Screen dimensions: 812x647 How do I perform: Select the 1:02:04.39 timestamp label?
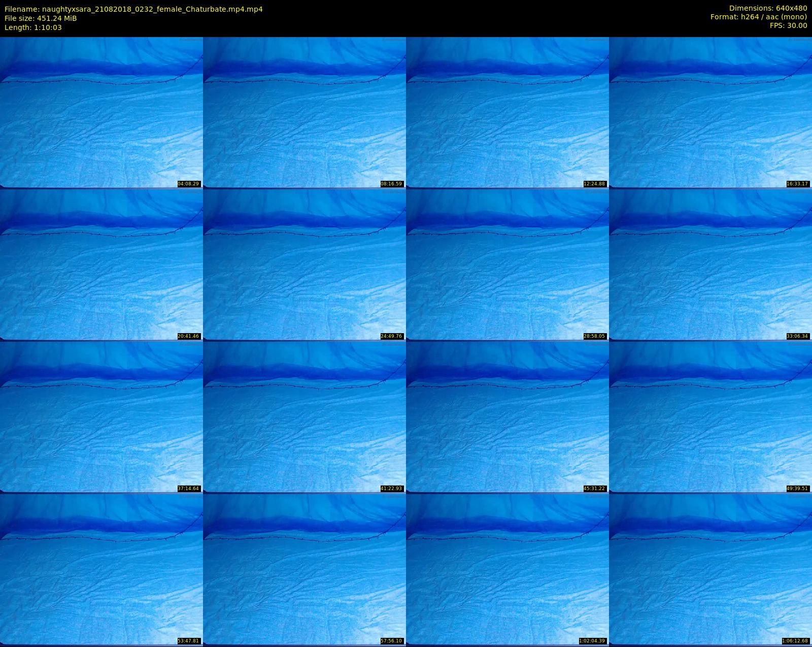(592, 641)
